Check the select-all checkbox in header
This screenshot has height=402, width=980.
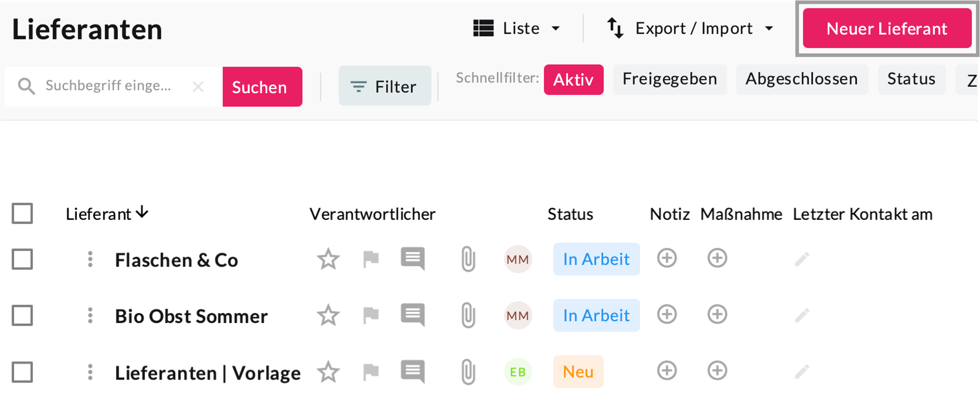[22, 213]
